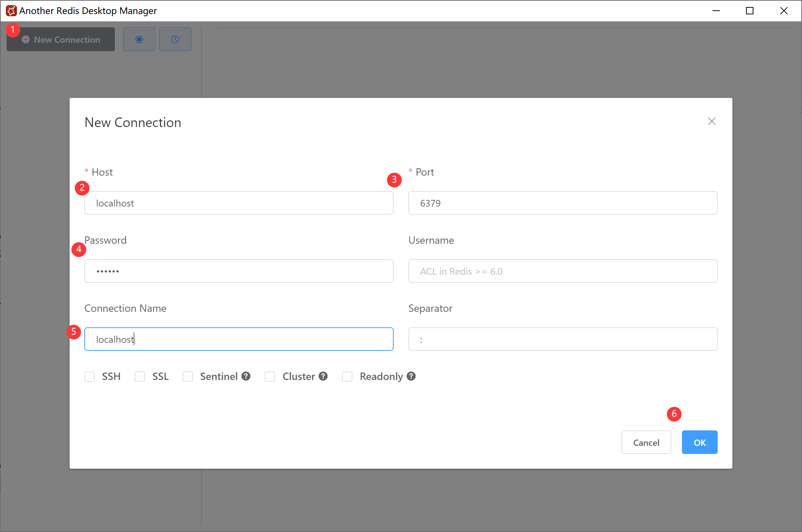Enable the SSH checkbox

pos(89,377)
